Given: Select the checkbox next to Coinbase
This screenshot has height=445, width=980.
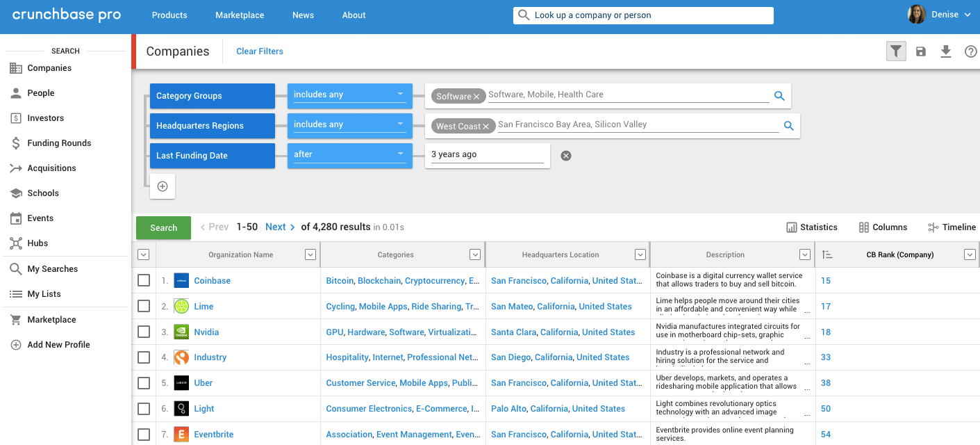Looking at the screenshot, I should pos(144,280).
